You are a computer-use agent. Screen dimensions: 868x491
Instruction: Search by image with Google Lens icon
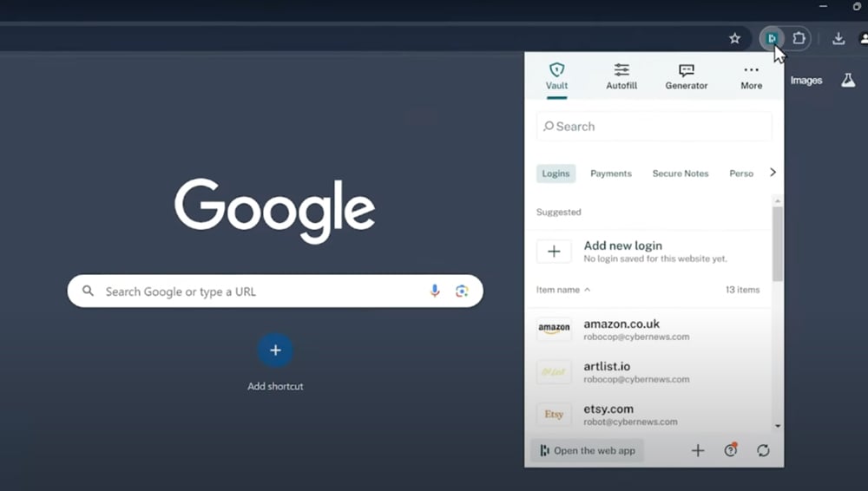tap(462, 291)
